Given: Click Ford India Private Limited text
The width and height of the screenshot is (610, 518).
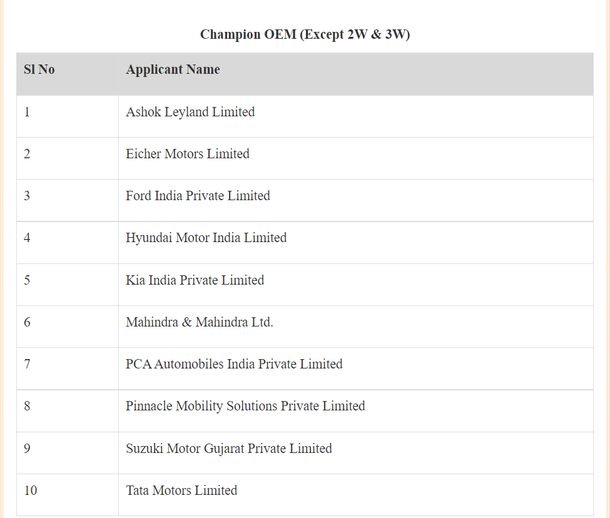Looking at the screenshot, I should click(x=198, y=196).
